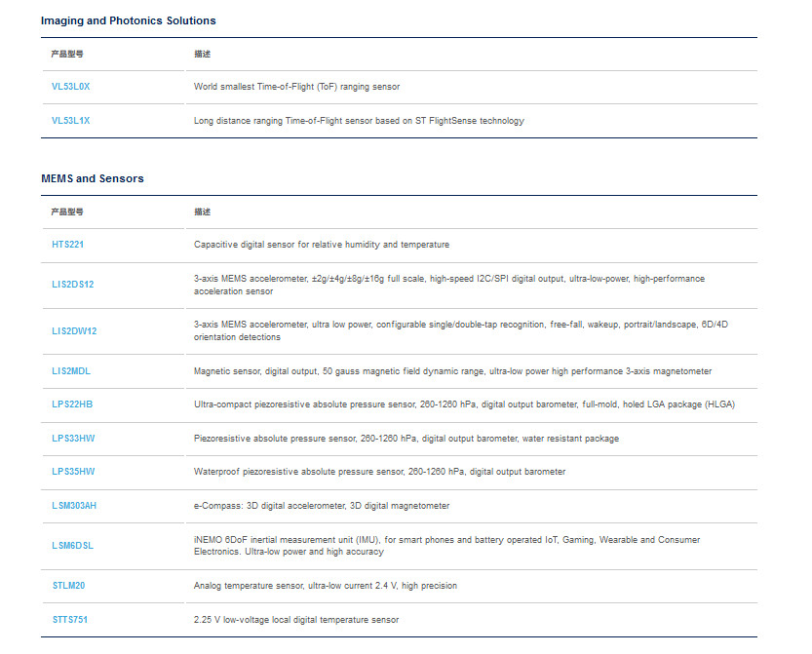Click the 'e-Compass: 3D digital accelerometer' description
This screenshot has width=812, height=654.
tap(322, 506)
